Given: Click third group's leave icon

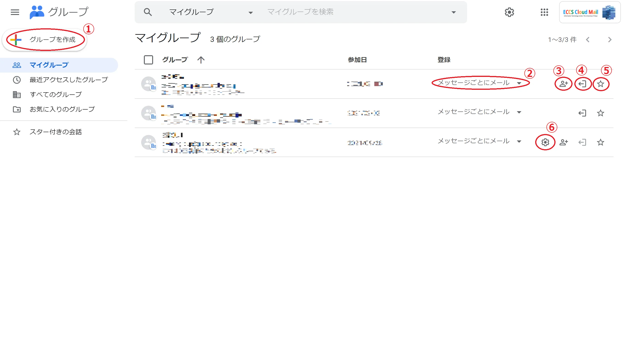Looking at the screenshot, I should point(582,143).
